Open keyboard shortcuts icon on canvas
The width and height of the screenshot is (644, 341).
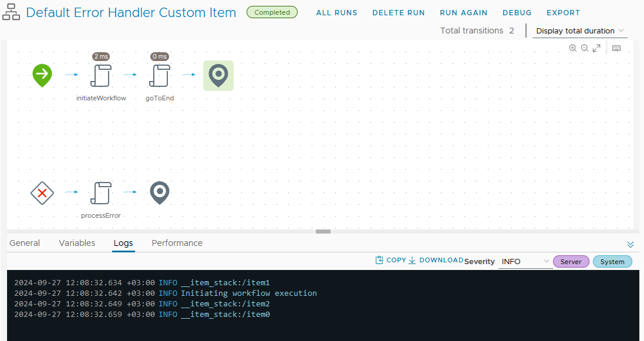tap(616, 48)
